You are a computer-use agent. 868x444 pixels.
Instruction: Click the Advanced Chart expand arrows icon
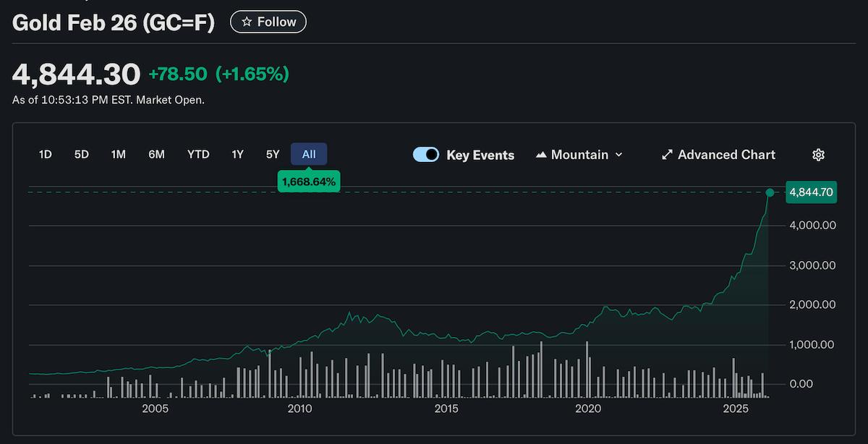[x=667, y=155]
